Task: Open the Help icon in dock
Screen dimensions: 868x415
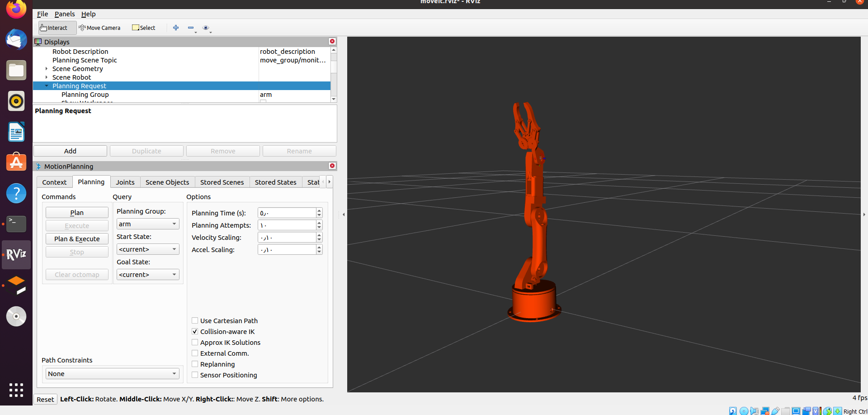Action: click(16, 193)
